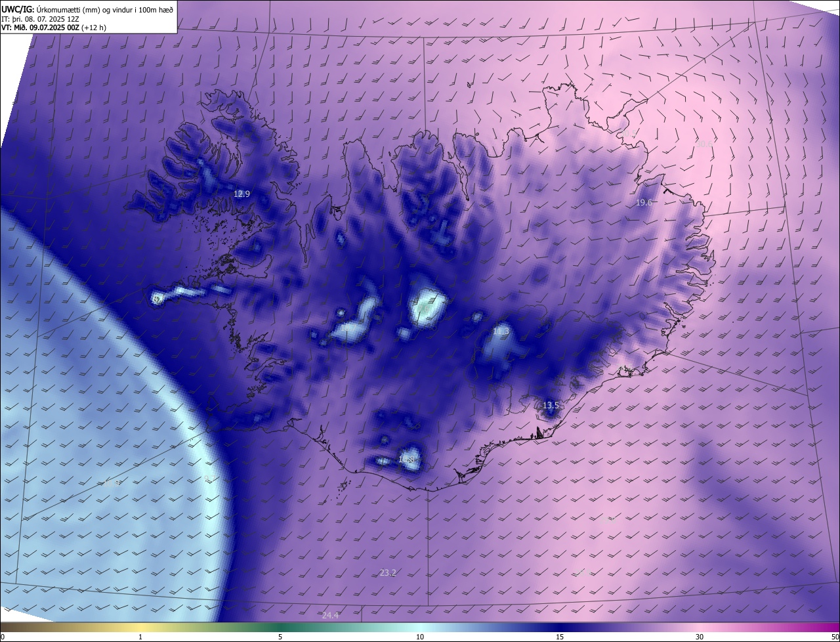Click the 13.5 value near the southeast coast
Image resolution: width=840 pixels, height=642 pixels.
551,406
